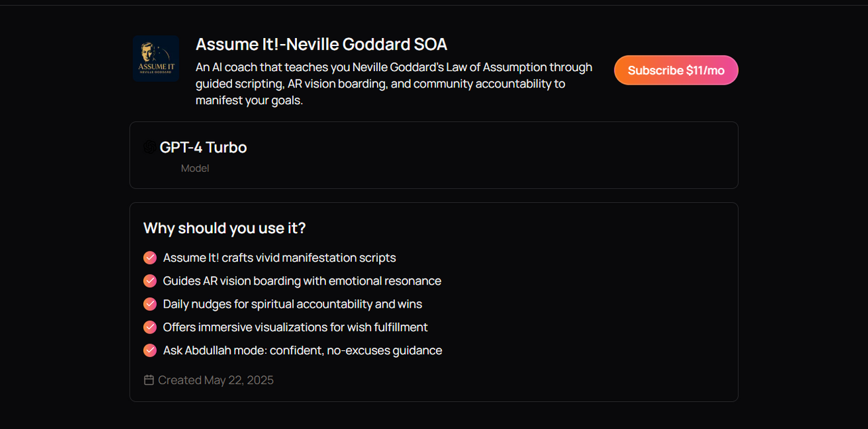Click the Subscribe $11/mo button
This screenshot has width=868, height=429.
pyautogui.click(x=676, y=70)
